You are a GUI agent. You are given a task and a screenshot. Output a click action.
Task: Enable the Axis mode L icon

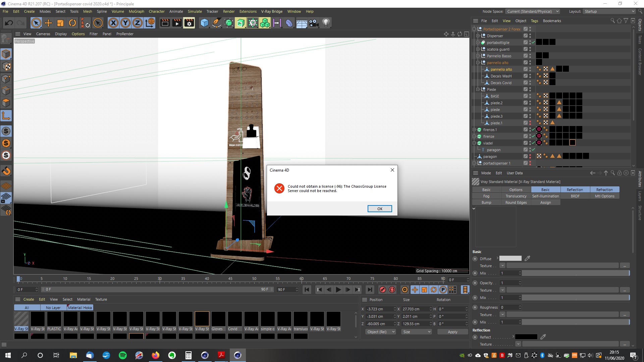click(6, 116)
